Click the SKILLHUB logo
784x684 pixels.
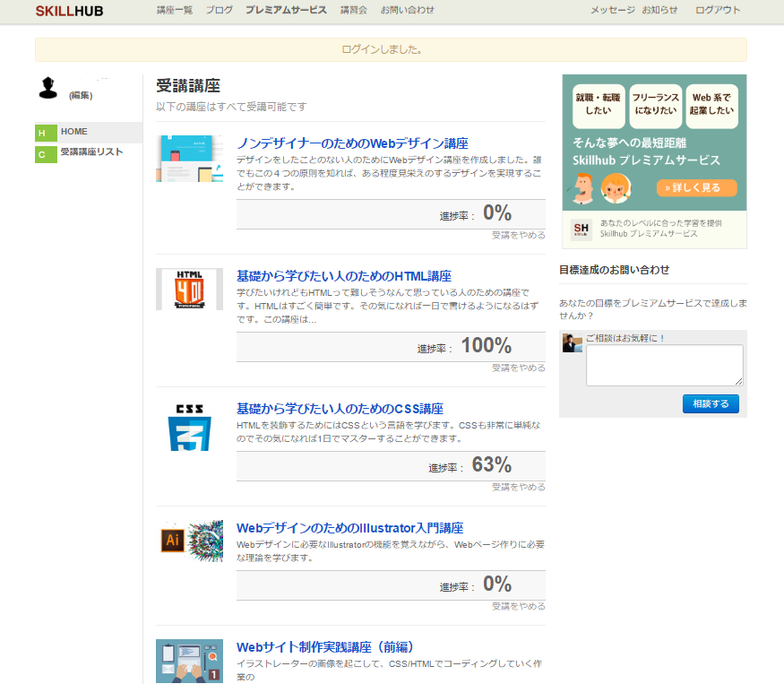69,11
